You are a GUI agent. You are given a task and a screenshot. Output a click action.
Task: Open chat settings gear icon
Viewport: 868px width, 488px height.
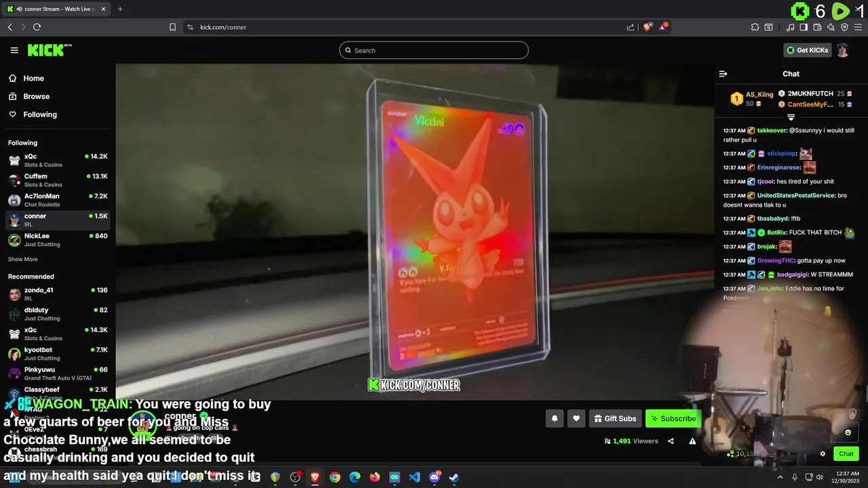pos(823,454)
